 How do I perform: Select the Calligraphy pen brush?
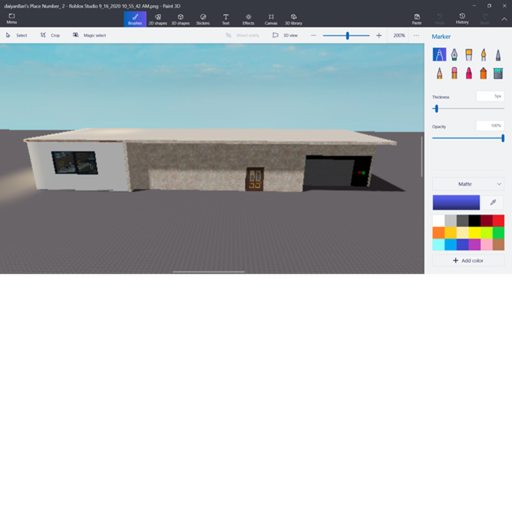[454, 54]
